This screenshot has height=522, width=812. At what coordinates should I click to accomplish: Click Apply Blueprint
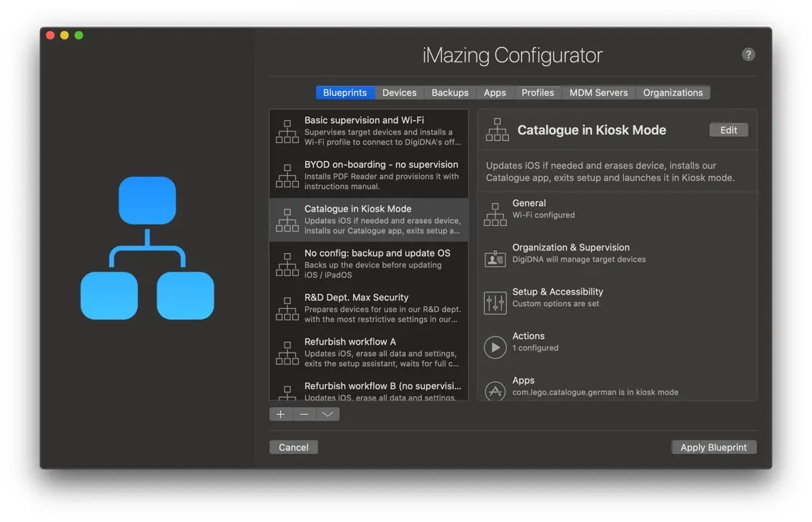pyautogui.click(x=713, y=447)
